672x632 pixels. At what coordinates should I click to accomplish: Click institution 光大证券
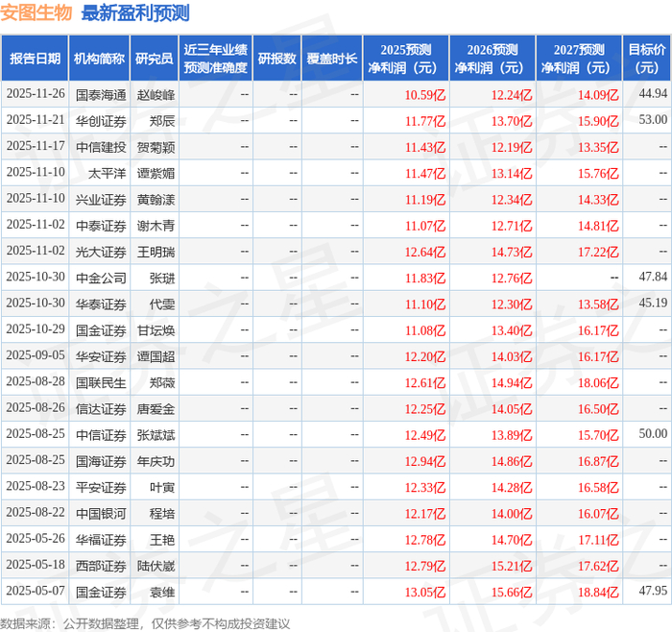click(101, 252)
